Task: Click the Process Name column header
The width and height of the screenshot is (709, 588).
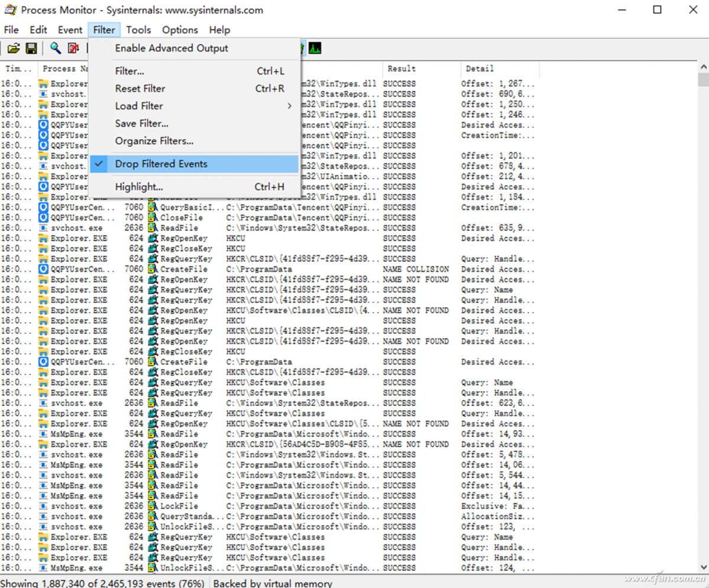Action: [x=64, y=69]
